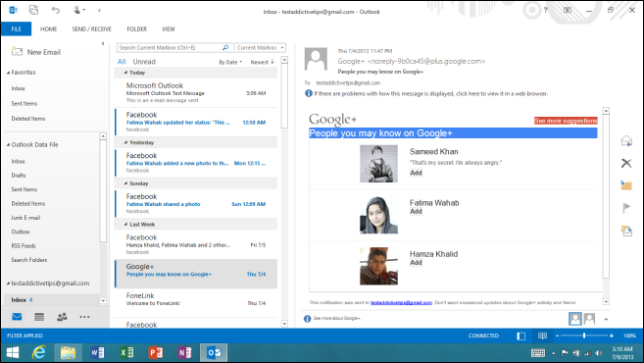Create a New Email
This screenshot has height=363, width=644.
[36, 52]
